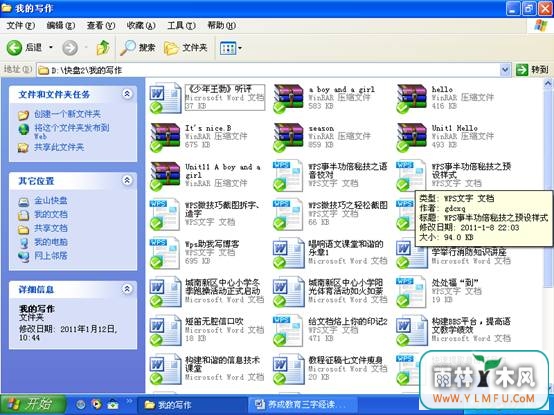Toggle the Folders (文件夹) pane button
554x415 pixels.
tap(186, 48)
